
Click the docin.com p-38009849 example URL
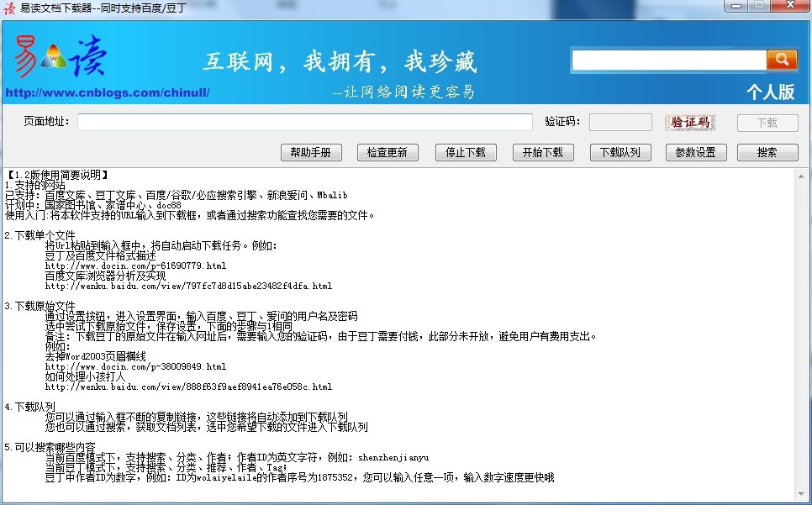click(135, 366)
